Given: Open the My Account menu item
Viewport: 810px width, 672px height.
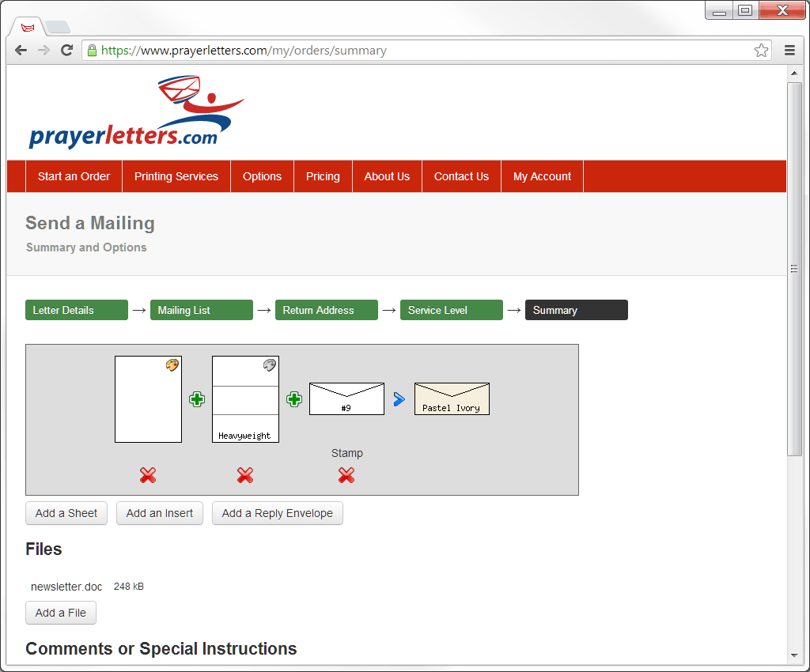Looking at the screenshot, I should pyautogui.click(x=542, y=176).
